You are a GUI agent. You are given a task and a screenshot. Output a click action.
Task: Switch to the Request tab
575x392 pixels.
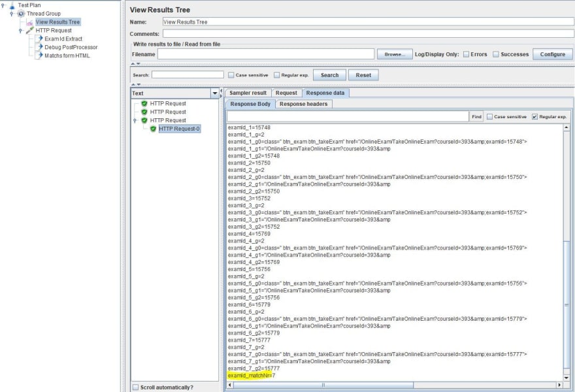[x=286, y=93]
